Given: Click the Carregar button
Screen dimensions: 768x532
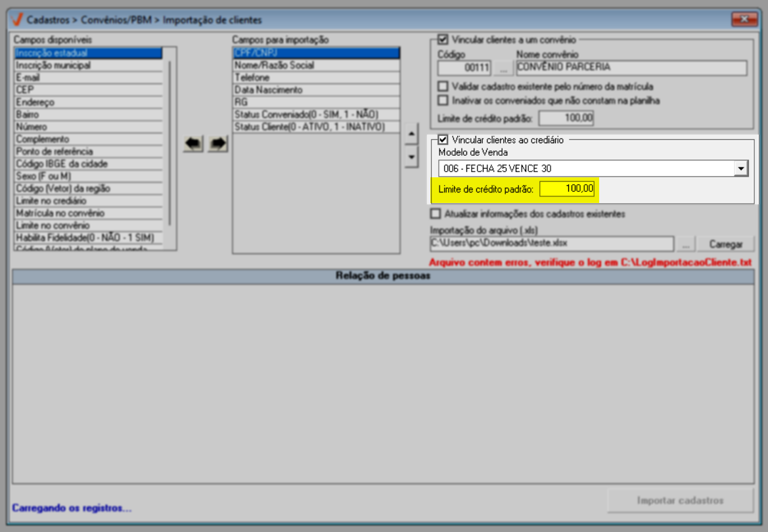Looking at the screenshot, I should pos(726,244).
